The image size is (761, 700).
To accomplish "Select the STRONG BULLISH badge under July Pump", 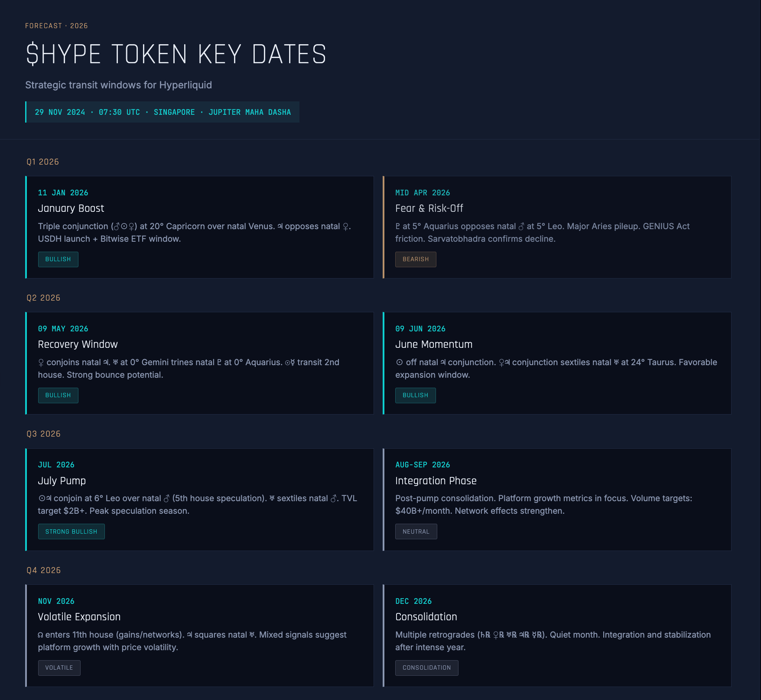I will click(x=71, y=531).
